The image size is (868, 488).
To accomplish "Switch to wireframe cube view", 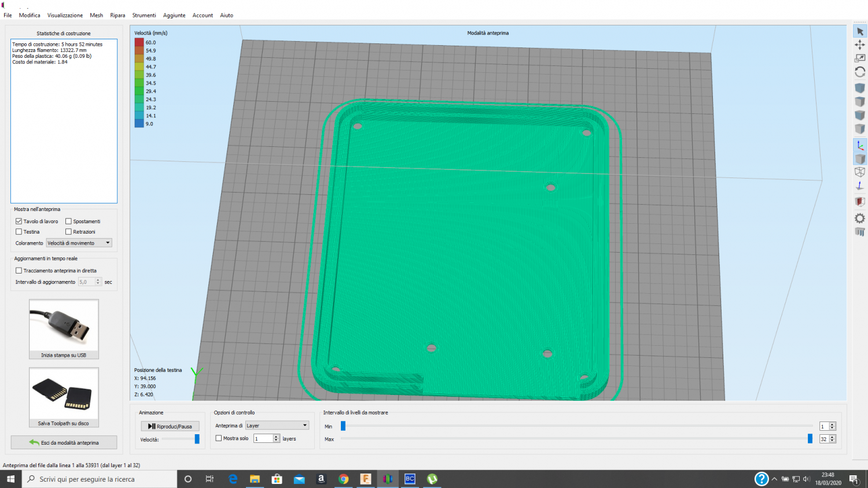I will click(860, 172).
